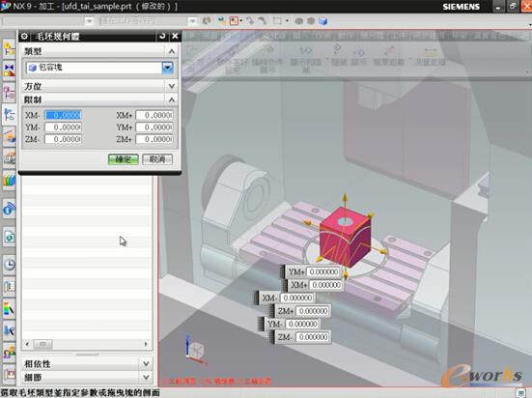The height and width of the screenshot is (398, 532).
Task: Click the 取消 button
Action: (x=157, y=159)
